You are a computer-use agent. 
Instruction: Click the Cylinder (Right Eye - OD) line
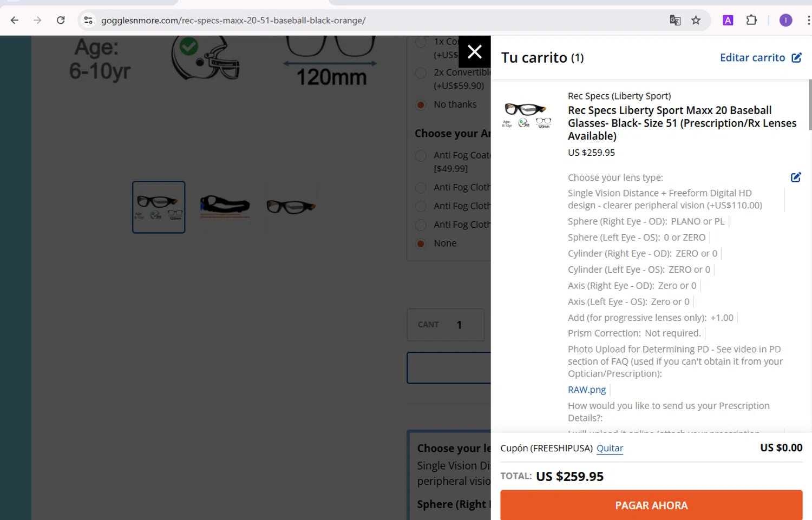pos(643,253)
